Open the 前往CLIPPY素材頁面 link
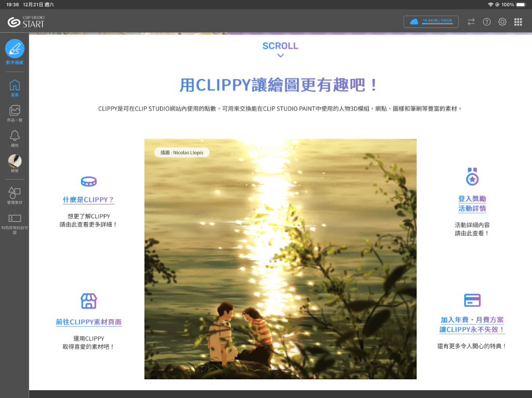Viewport: 532px width, 398px height. click(88, 322)
